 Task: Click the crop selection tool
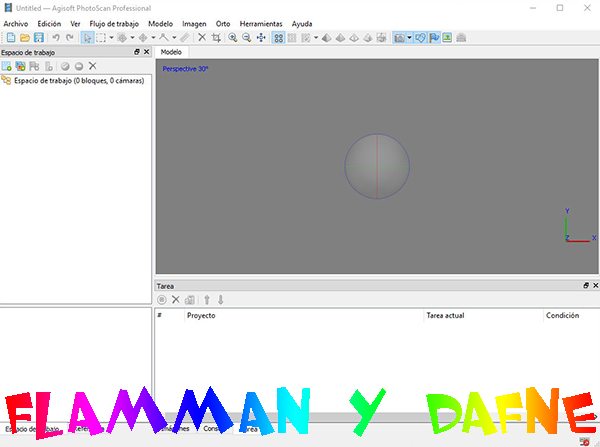click(216, 38)
